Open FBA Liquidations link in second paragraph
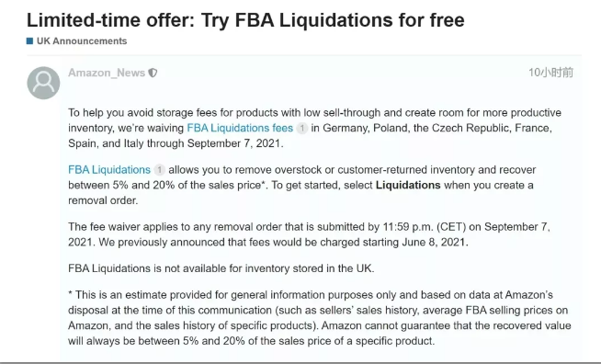This screenshot has width=601, height=364. point(109,170)
